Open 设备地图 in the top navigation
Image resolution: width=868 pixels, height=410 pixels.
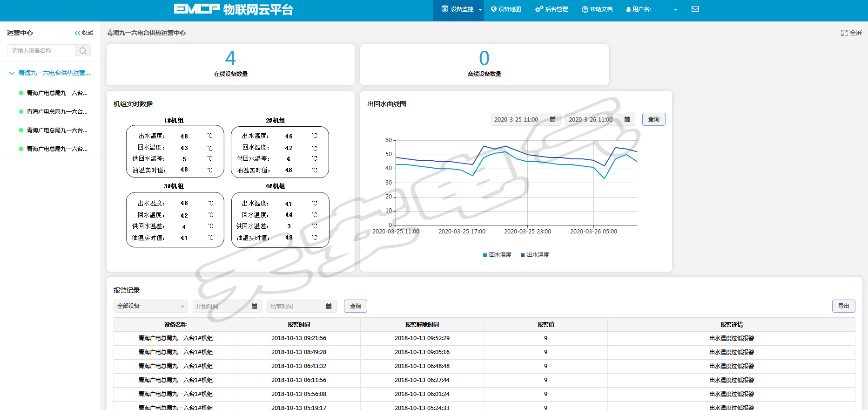(506, 9)
